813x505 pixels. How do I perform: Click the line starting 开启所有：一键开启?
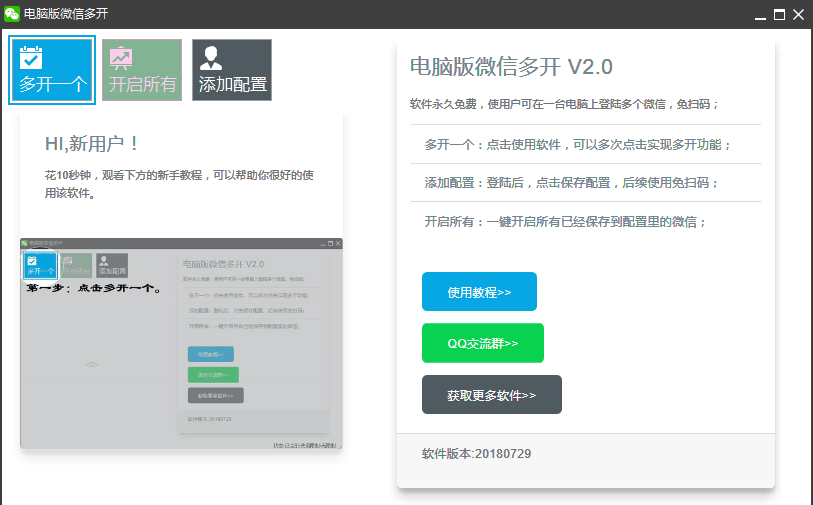click(565, 222)
